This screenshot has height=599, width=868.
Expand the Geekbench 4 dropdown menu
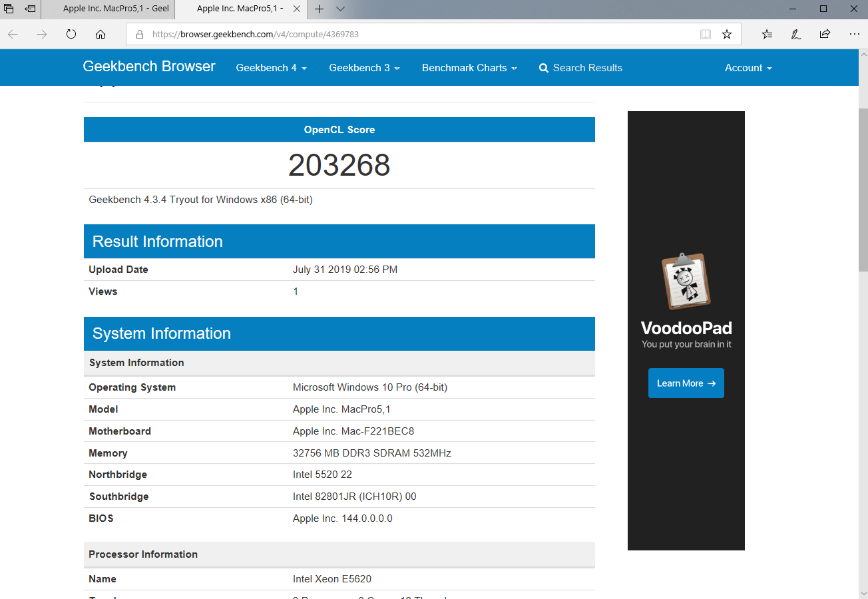pos(272,68)
